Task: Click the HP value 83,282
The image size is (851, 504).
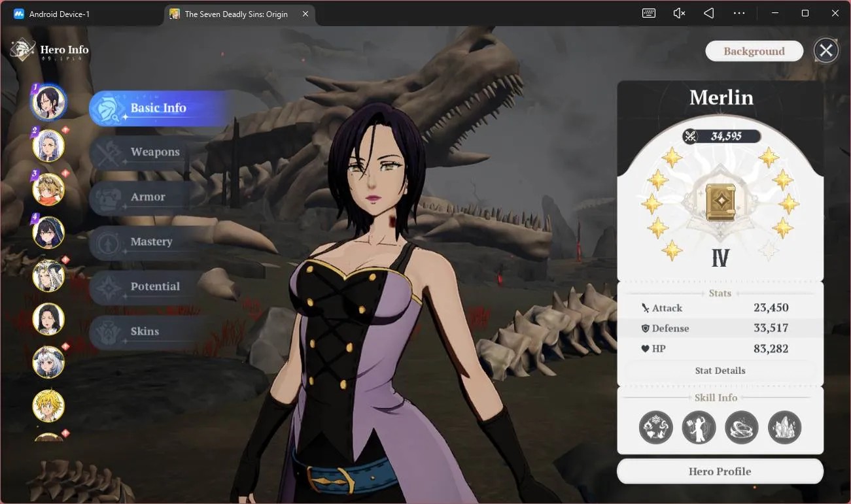Action: [771, 348]
